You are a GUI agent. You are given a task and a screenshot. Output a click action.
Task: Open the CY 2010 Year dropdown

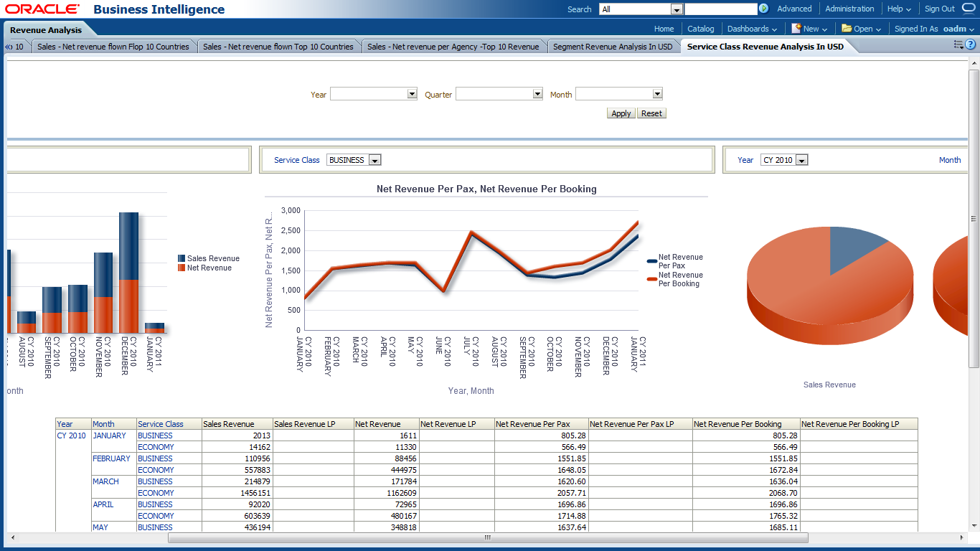coord(801,160)
